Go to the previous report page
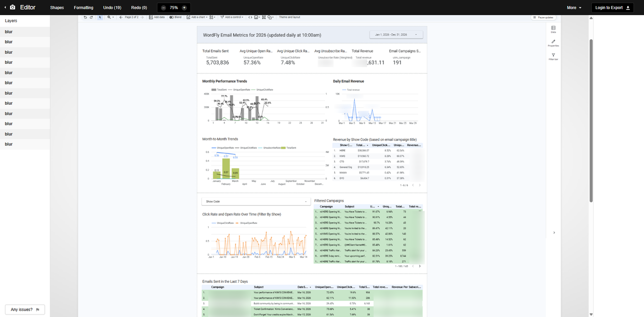This screenshot has width=644, height=317. pos(121,17)
